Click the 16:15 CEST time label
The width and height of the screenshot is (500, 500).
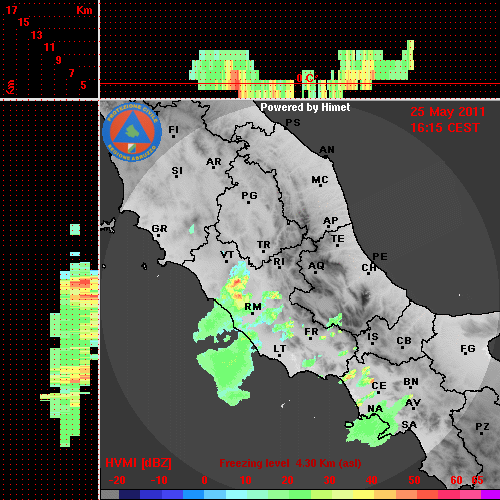point(445,128)
